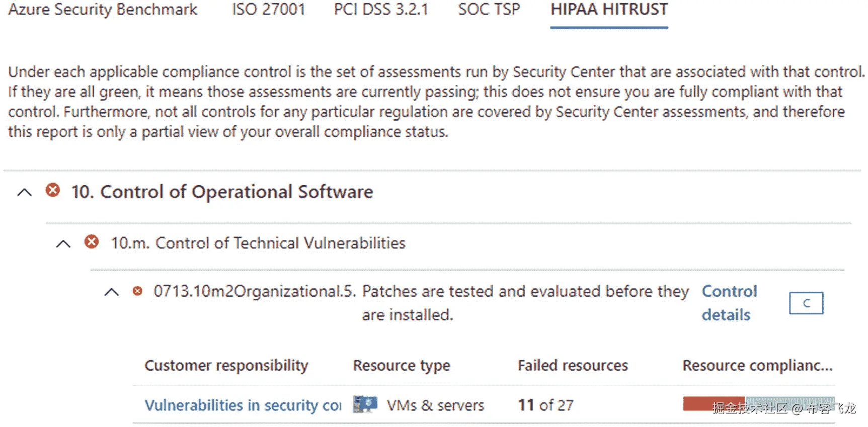Click the VMs & servers resource icon
The image size is (868, 427).
[365, 404]
